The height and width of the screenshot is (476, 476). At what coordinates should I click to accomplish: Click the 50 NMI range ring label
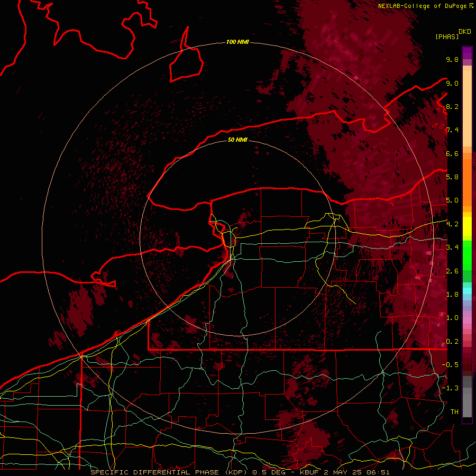click(237, 140)
